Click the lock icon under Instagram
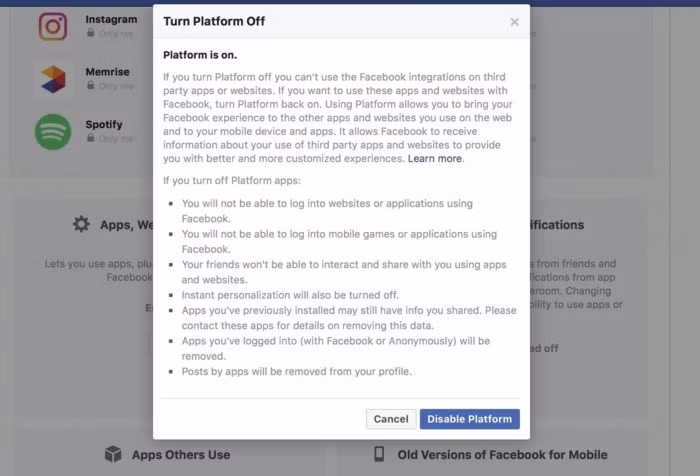 click(x=91, y=33)
